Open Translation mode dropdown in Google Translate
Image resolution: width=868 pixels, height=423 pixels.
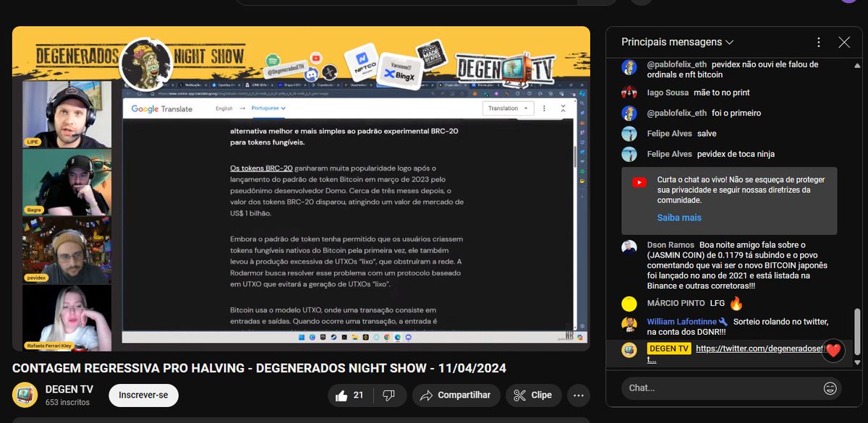pyautogui.click(x=508, y=108)
